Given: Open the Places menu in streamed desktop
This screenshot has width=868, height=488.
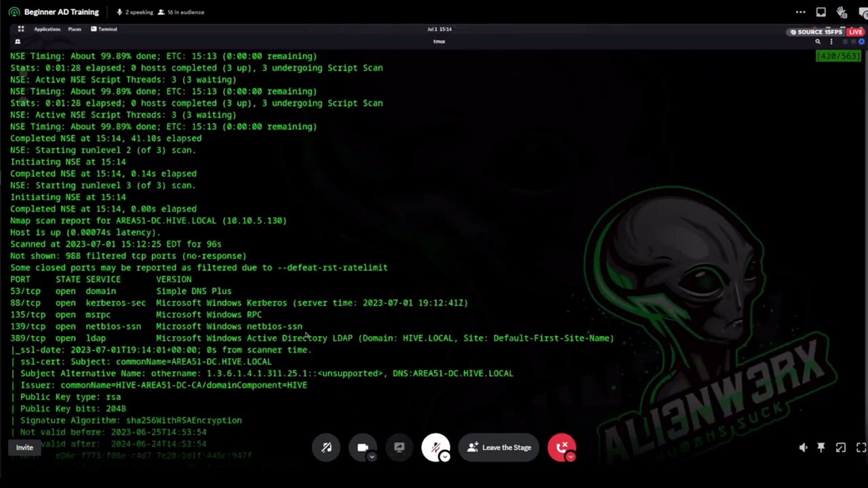Looking at the screenshot, I should tap(75, 29).
